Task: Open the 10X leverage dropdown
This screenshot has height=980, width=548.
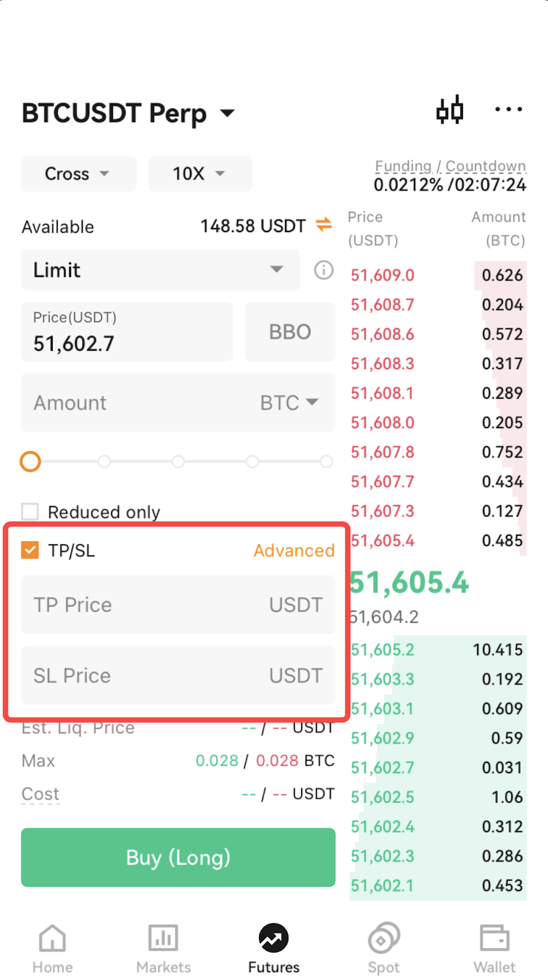Action: click(x=200, y=174)
